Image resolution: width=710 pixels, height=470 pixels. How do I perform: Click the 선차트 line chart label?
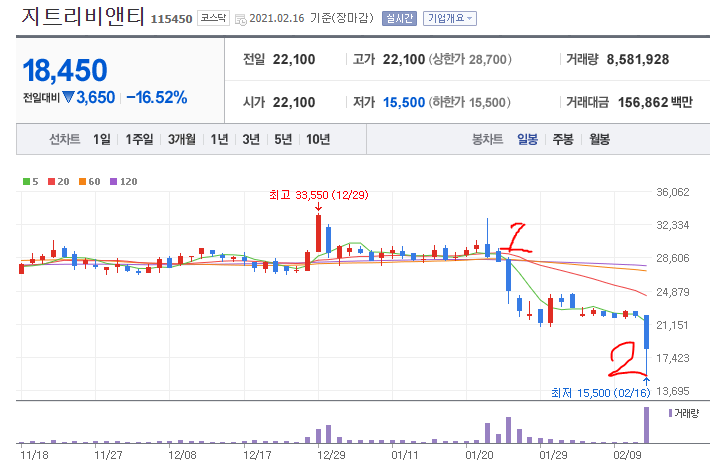[64, 139]
